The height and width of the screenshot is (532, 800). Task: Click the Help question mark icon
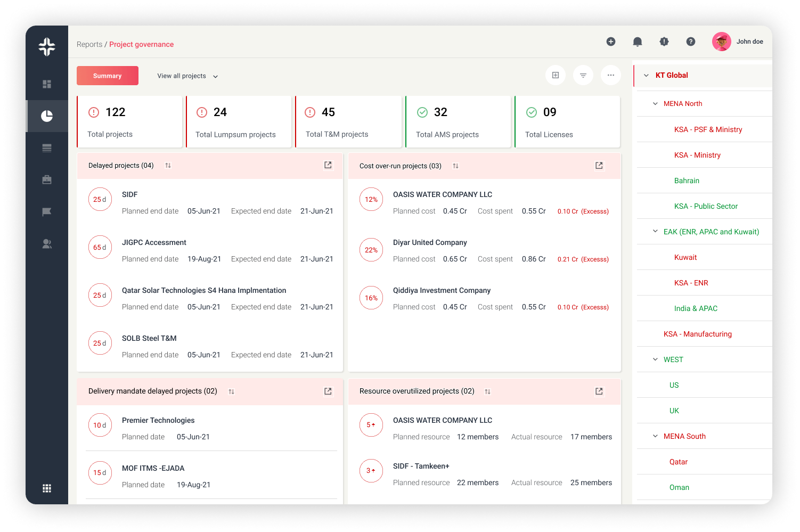(691, 42)
